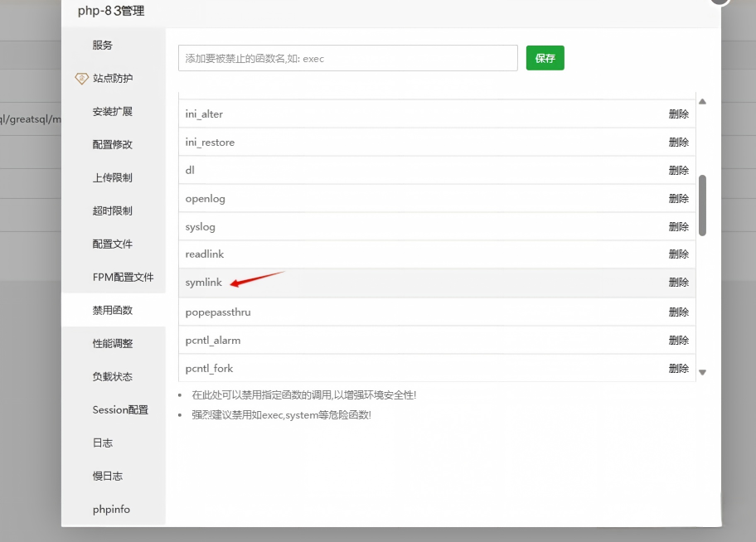Remove dl function via 删除

[x=678, y=170]
